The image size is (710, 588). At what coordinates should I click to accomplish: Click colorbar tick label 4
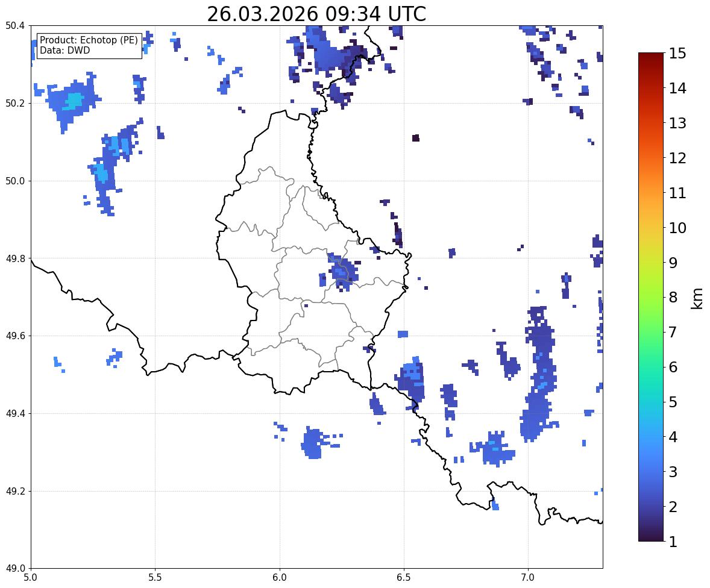tap(673, 437)
